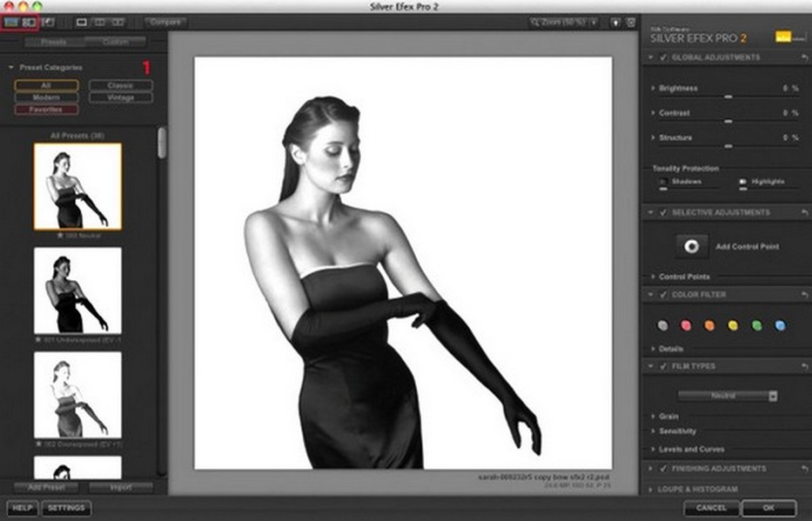This screenshot has height=521, width=812.
Task: Uncheck the Global Adjustments checkbox
Action: pos(663,57)
